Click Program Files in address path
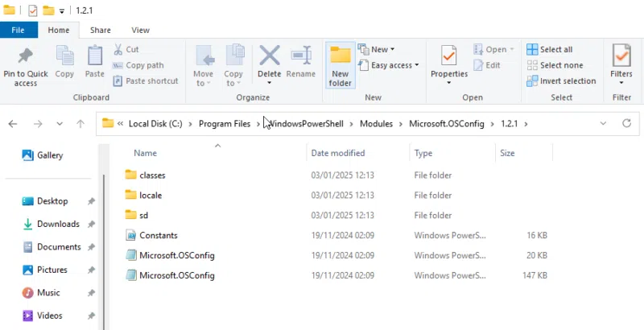The image size is (644, 330). 225,123
